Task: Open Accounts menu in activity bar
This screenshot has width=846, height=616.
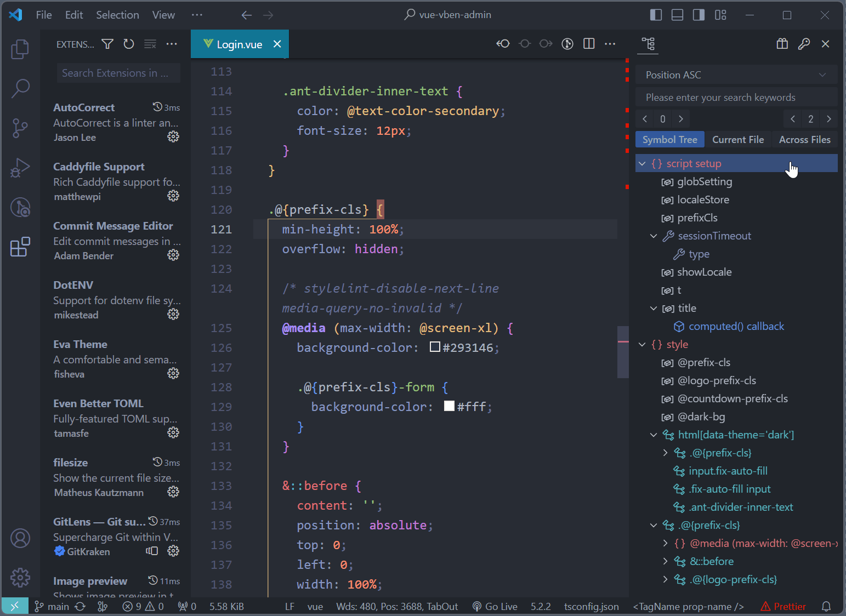Action: click(x=20, y=538)
